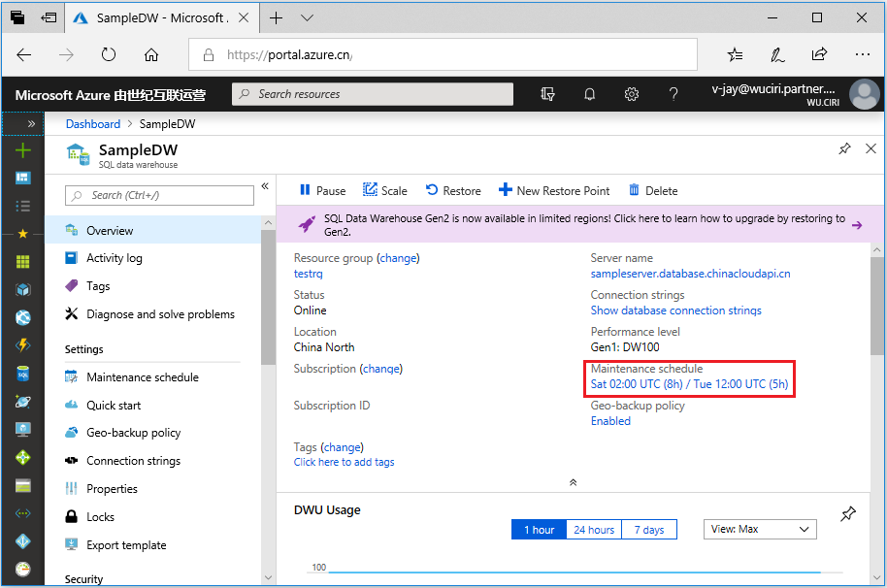Open the App Services globe icon
The image size is (887, 588).
(22, 317)
